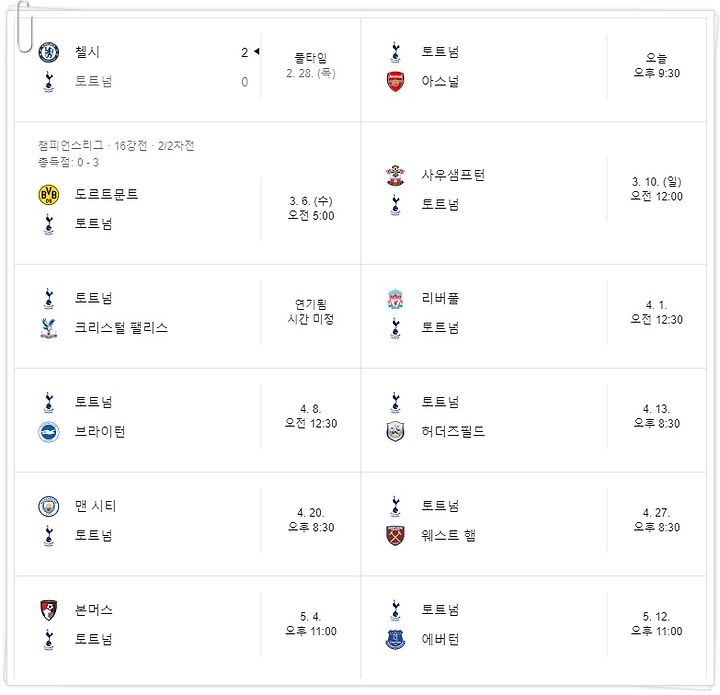Click the Everton club crest icon

[x=395, y=639]
